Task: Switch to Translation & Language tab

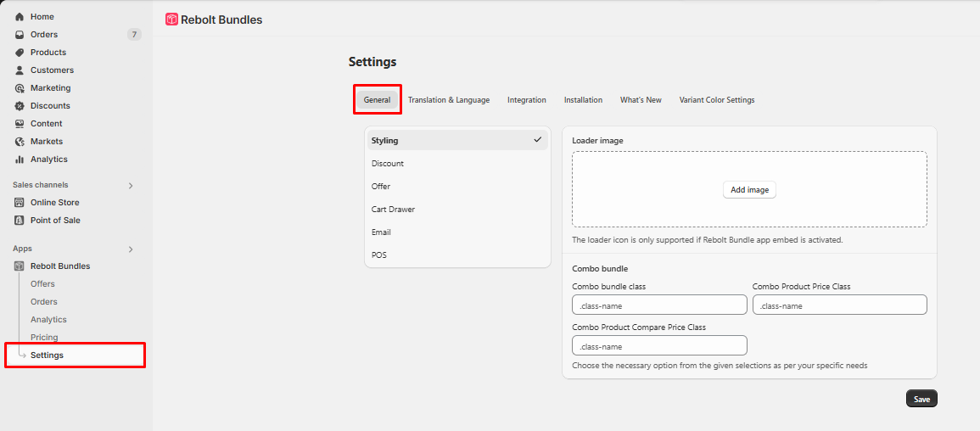Action: coord(449,100)
